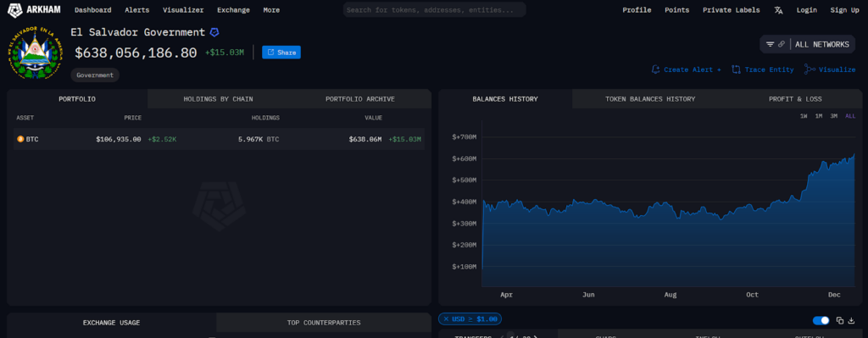868x338 pixels.
Task: Open Alerts in top navigation
Action: coord(136,10)
